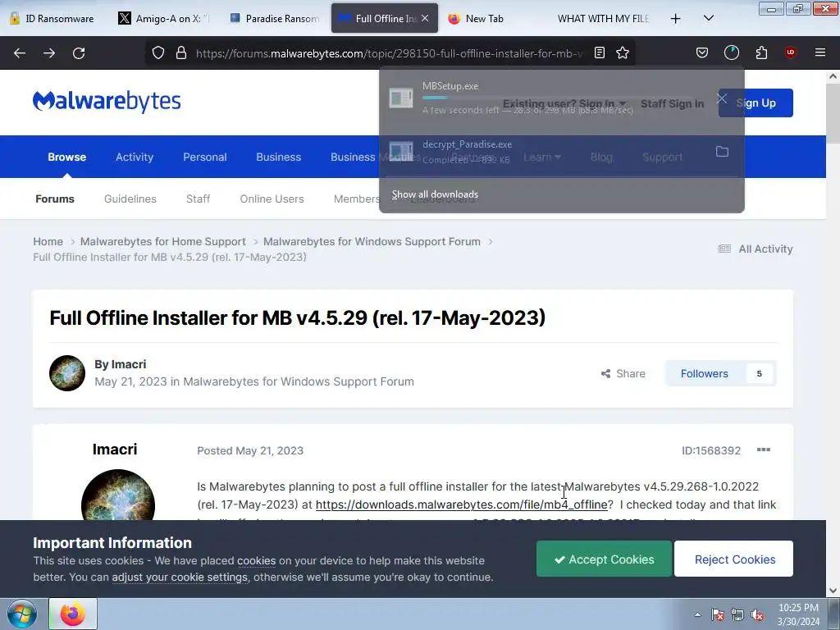Open the Activity nav menu
Screen dimensions: 840x630
[x=135, y=157]
